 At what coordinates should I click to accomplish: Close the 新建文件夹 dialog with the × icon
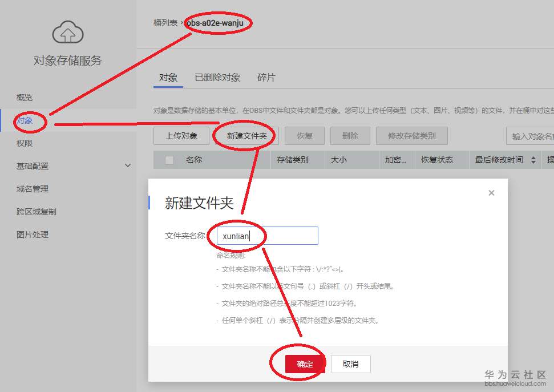pos(491,193)
